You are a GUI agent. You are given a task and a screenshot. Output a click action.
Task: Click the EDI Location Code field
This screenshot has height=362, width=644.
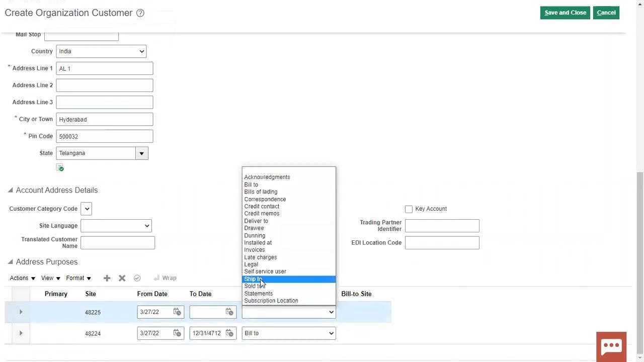[x=442, y=243]
